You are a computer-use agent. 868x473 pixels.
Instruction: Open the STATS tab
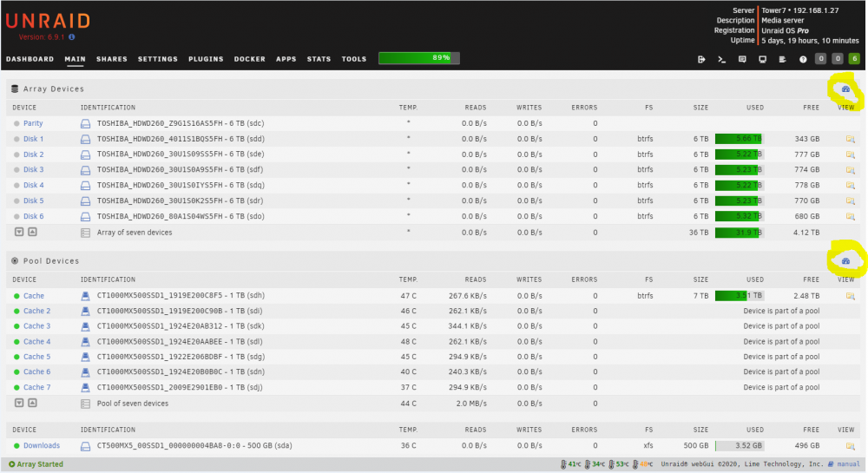click(319, 59)
